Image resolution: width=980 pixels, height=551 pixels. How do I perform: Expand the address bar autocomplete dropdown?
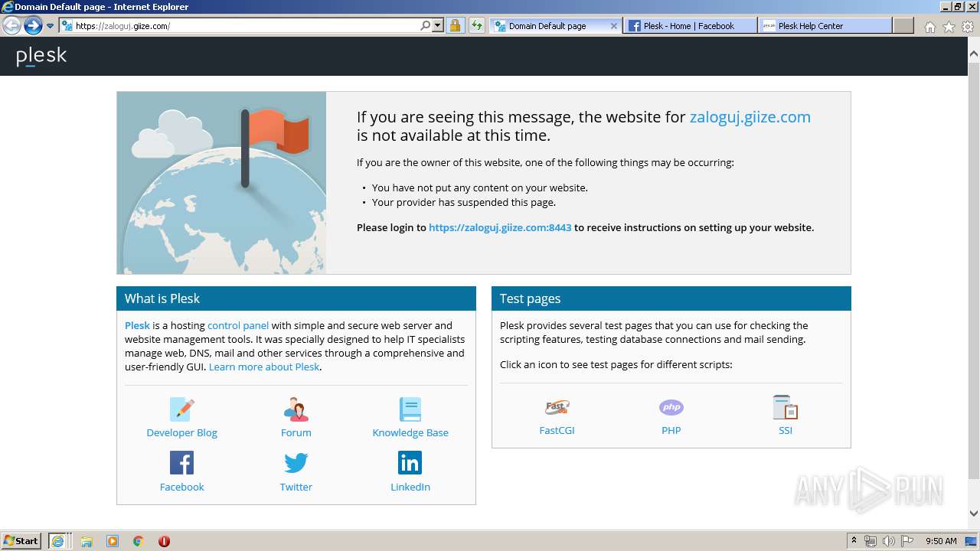(x=438, y=25)
